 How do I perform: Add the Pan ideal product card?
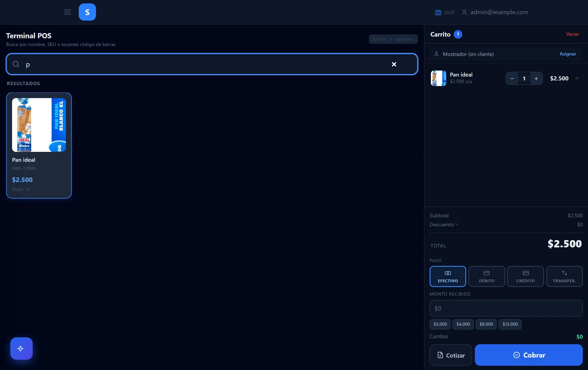(x=39, y=146)
